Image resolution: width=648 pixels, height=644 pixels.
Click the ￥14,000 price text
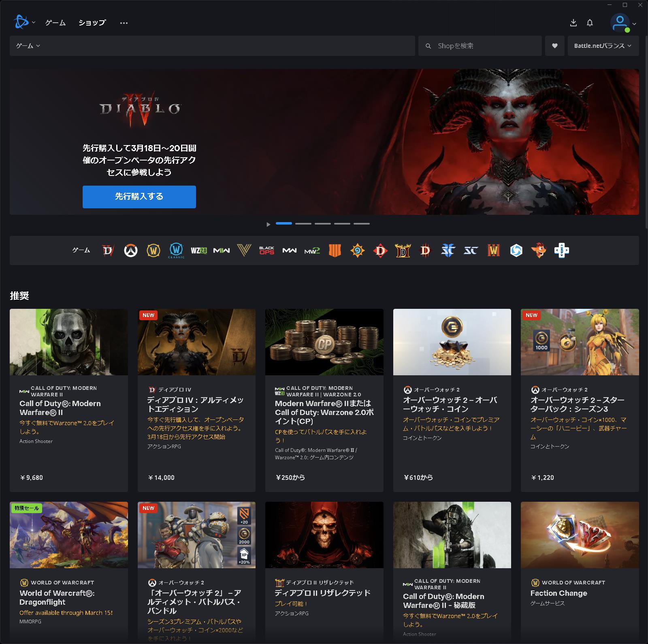click(161, 477)
